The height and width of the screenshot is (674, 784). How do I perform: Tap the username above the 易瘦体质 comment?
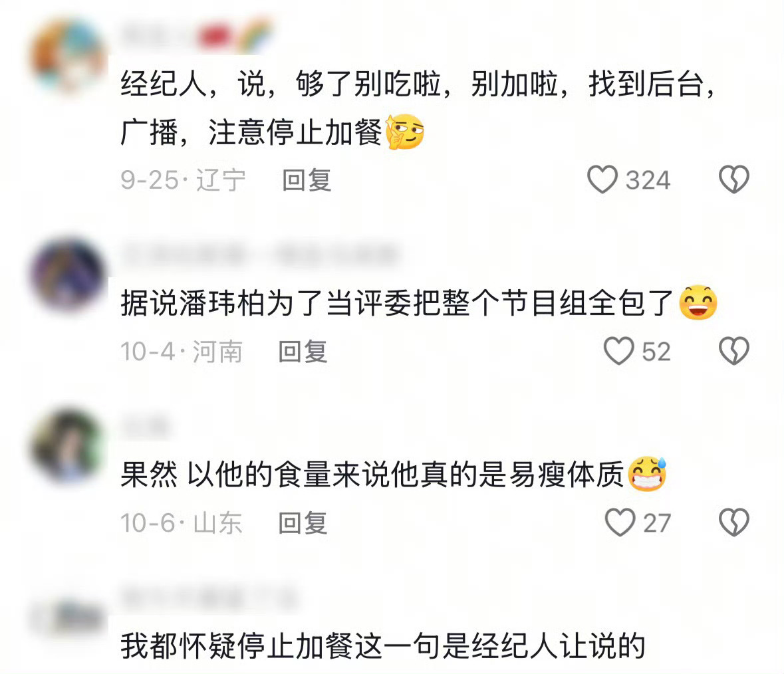[145, 426]
